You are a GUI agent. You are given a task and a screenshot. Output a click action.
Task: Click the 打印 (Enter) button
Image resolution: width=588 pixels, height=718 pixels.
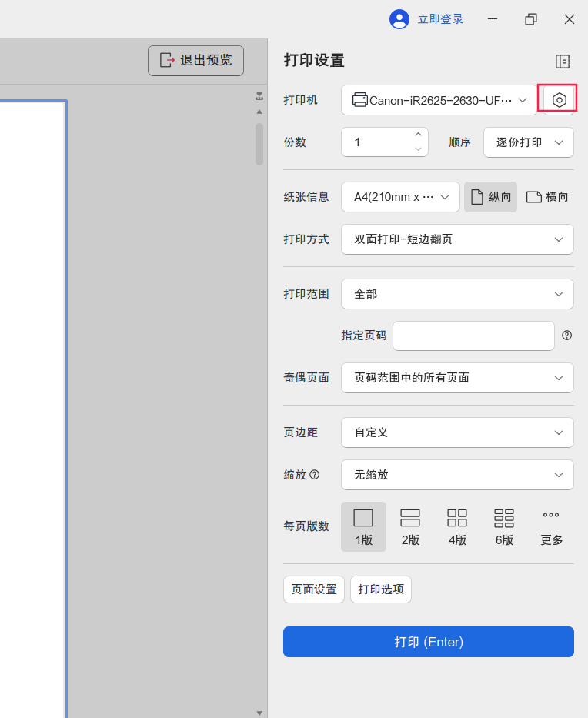(428, 642)
